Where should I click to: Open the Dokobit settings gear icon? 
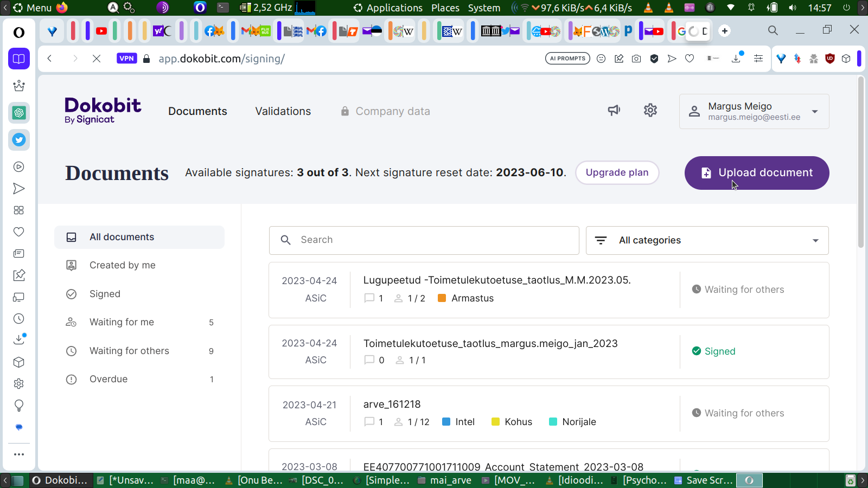pyautogui.click(x=650, y=111)
